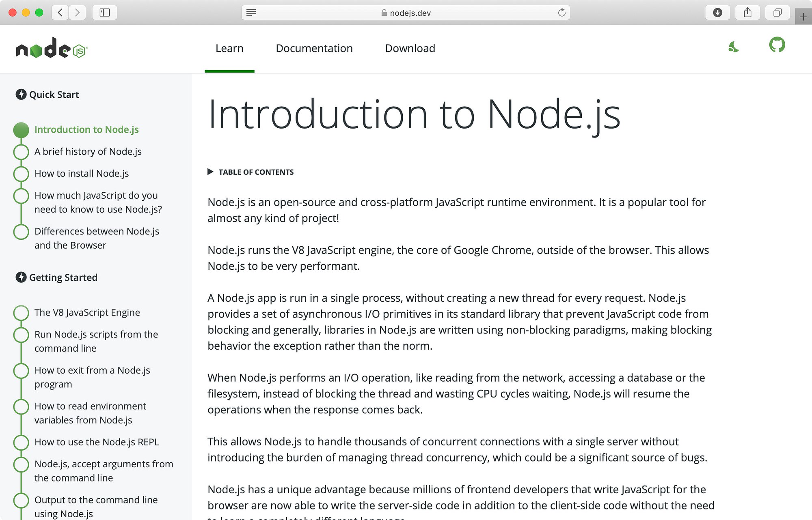The image size is (812, 520).
Task: Click the Quick Start section heading
Action: (54, 95)
